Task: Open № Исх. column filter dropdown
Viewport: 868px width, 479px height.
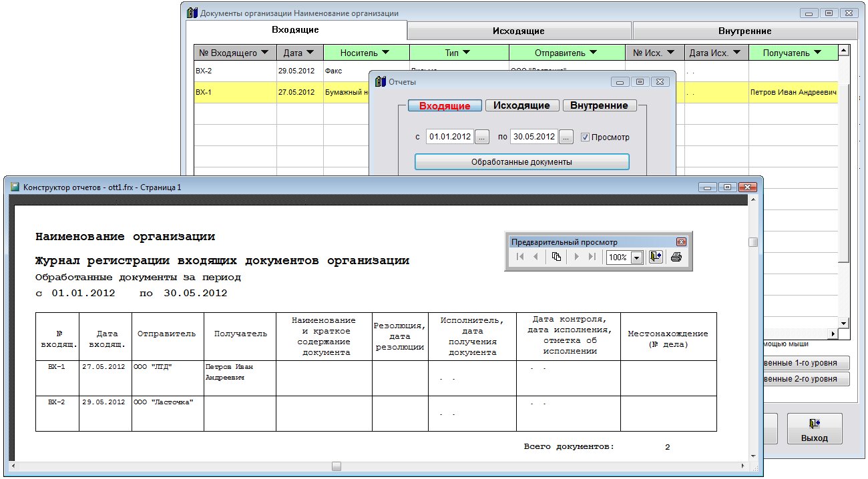Action: [x=670, y=53]
